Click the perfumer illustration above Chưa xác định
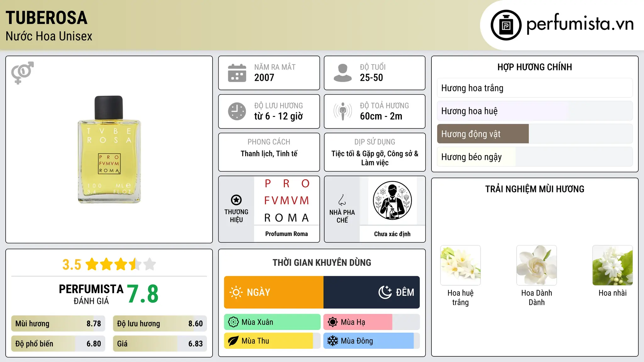 click(392, 200)
